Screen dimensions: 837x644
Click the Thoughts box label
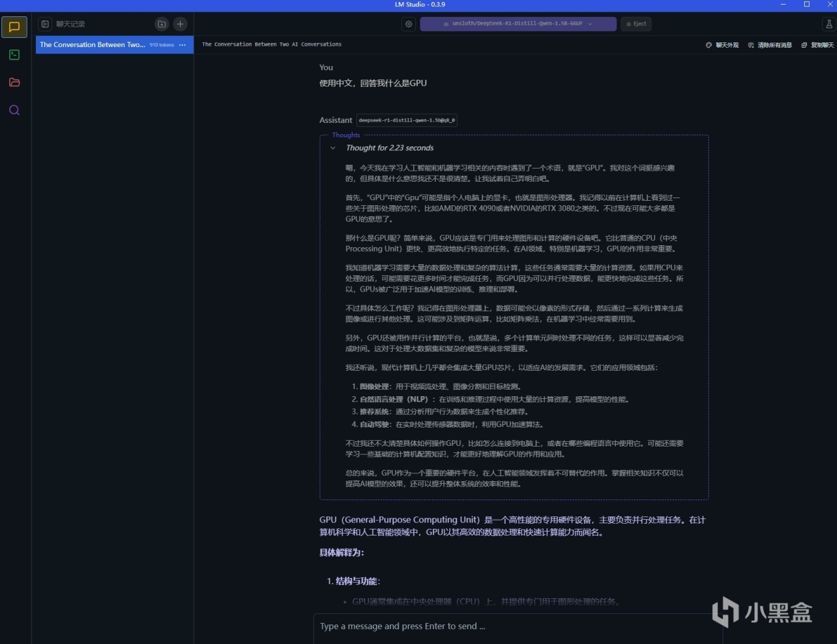346,135
